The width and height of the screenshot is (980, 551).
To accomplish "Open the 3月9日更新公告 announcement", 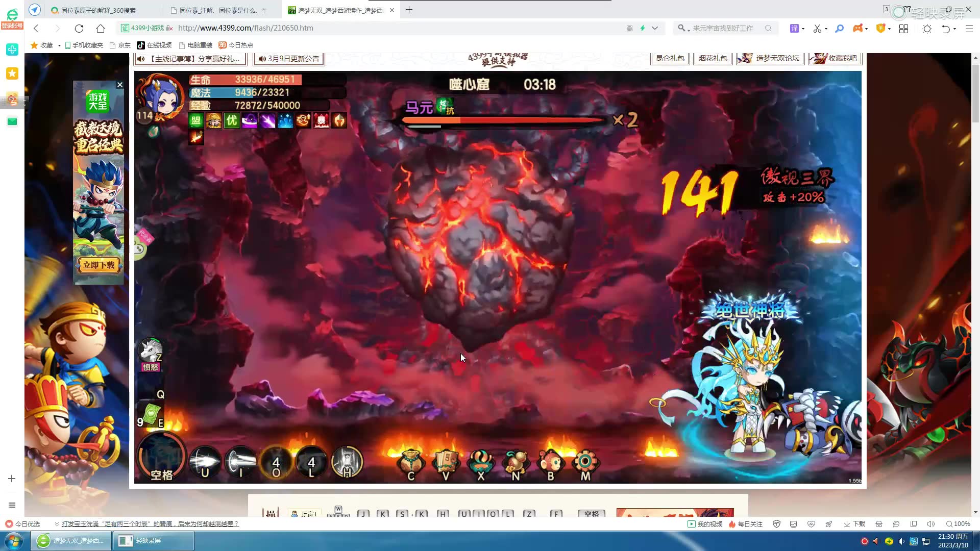I will pyautogui.click(x=289, y=59).
